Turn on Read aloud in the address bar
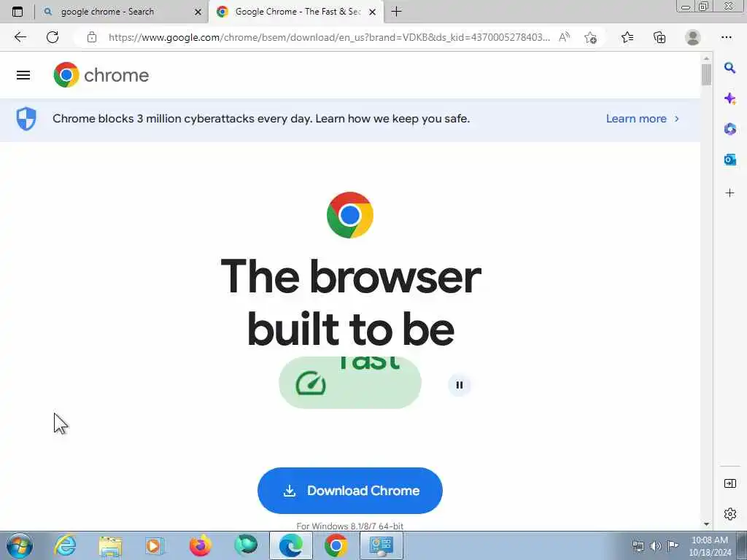 (564, 37)
